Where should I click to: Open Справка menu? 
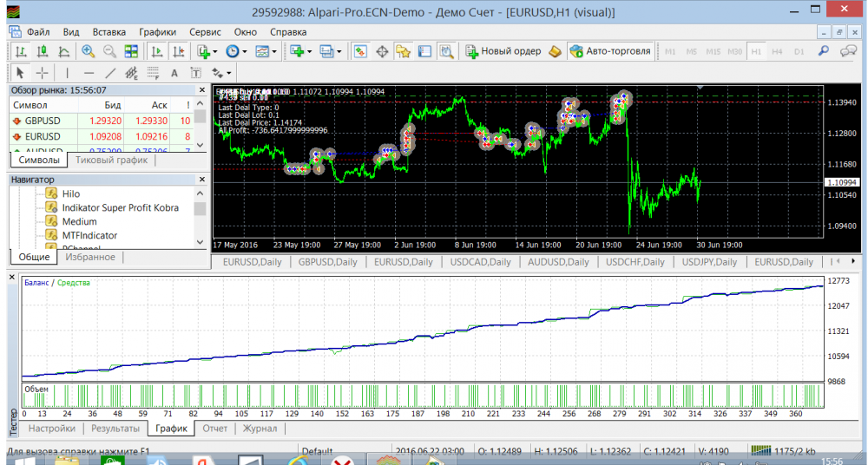pyautogui.click(x=288, y=32)
